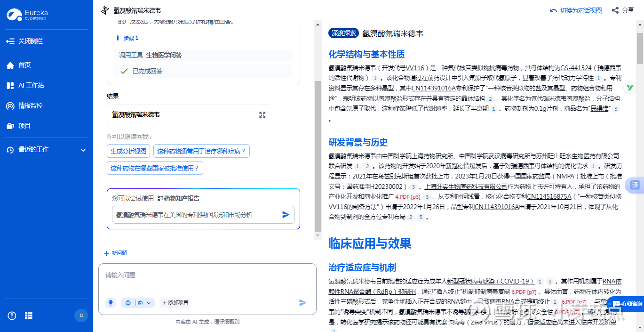Open the apps grid icon
The width and height of the screenshot is (644, 332).
coord(29,316)
